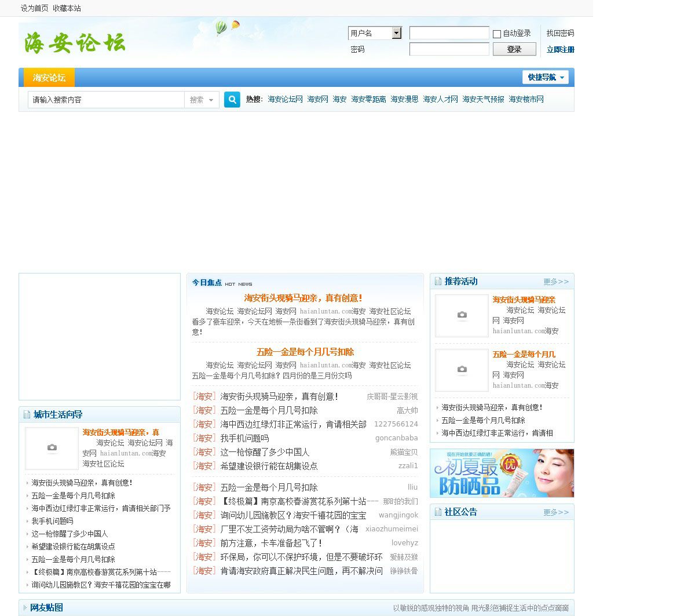The image size is (695, 616).
Task: Expand the 快捷导航 dropdown menu
Action: pos(545,77)
